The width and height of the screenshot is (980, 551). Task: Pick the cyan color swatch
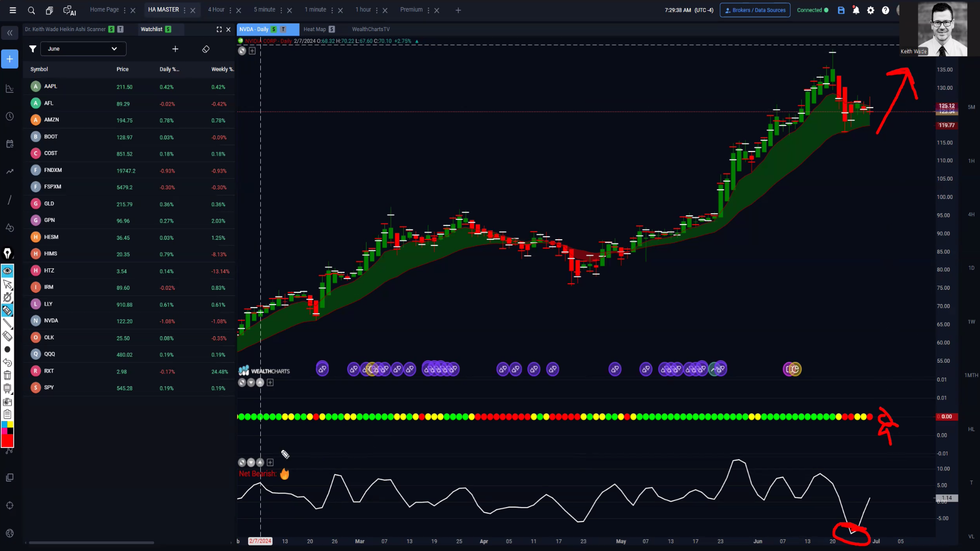pos(5,424)
